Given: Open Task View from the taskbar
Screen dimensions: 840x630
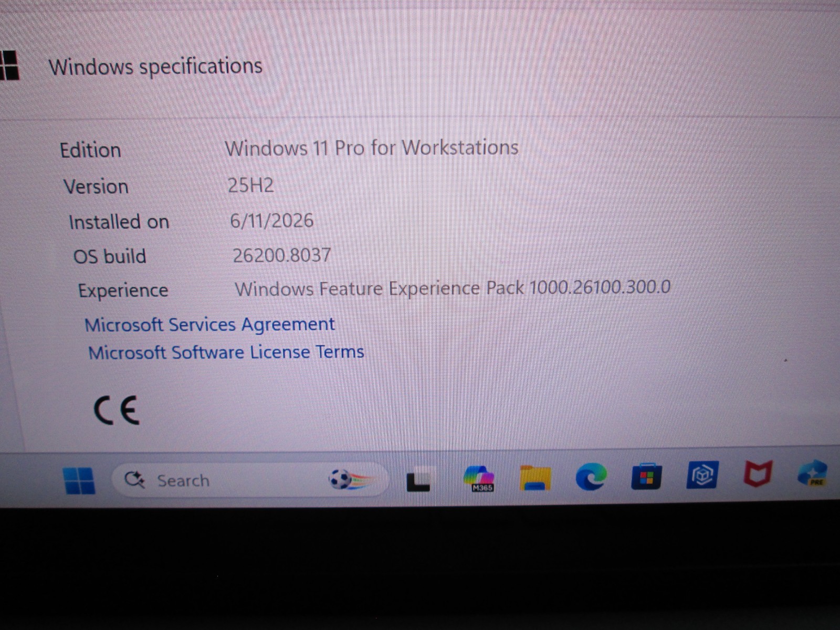Looking at the screenshot, I should (x=418, y=479).
